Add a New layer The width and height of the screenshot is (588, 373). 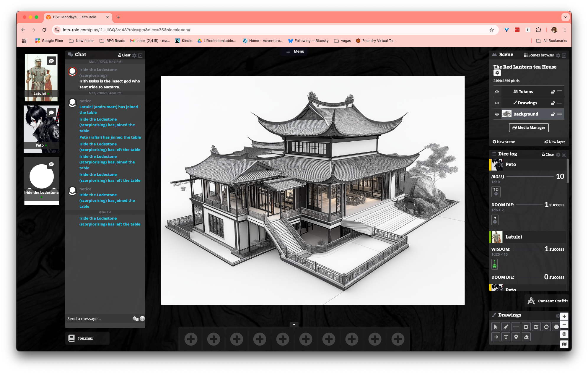[555, 142]
